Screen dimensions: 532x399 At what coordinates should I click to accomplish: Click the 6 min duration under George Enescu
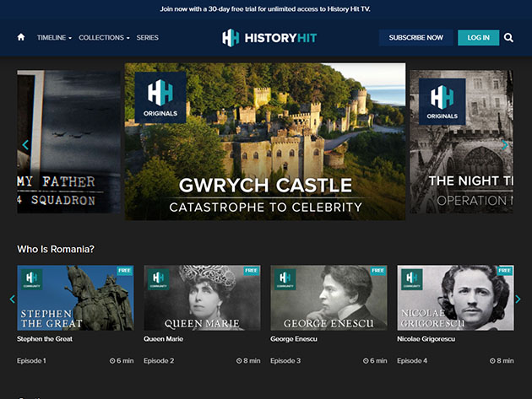(x=375, y=361)
